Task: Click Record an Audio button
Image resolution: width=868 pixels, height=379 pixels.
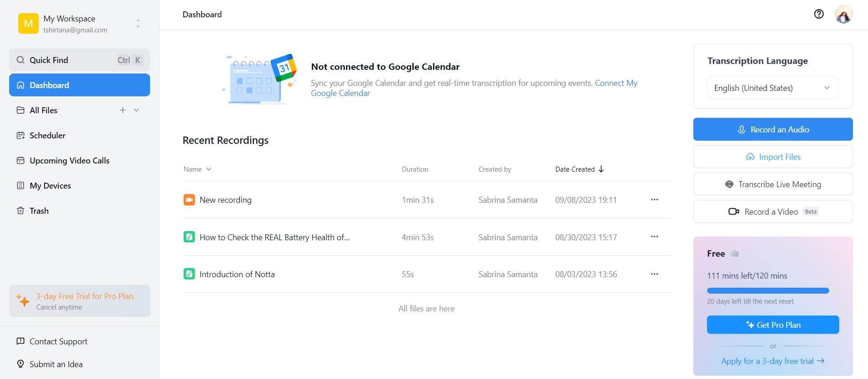Action: tap(773, 129)
